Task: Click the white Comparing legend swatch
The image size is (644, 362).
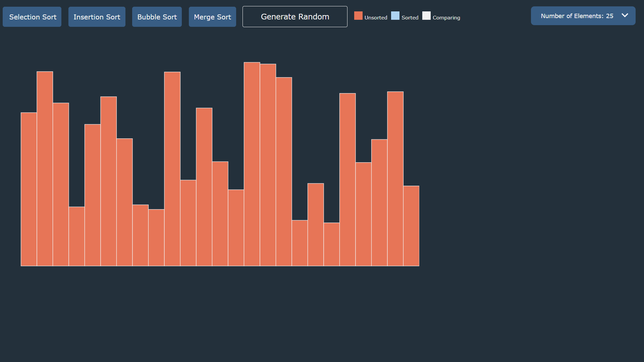Action: pos(426,15)
